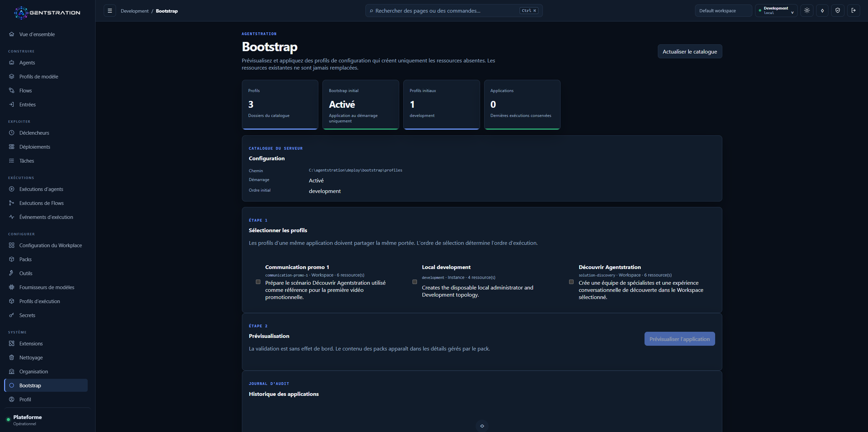Open the Secrets page
Viewport: 868px width, 432px height.
pyautogui.click(x=46, y=315)
